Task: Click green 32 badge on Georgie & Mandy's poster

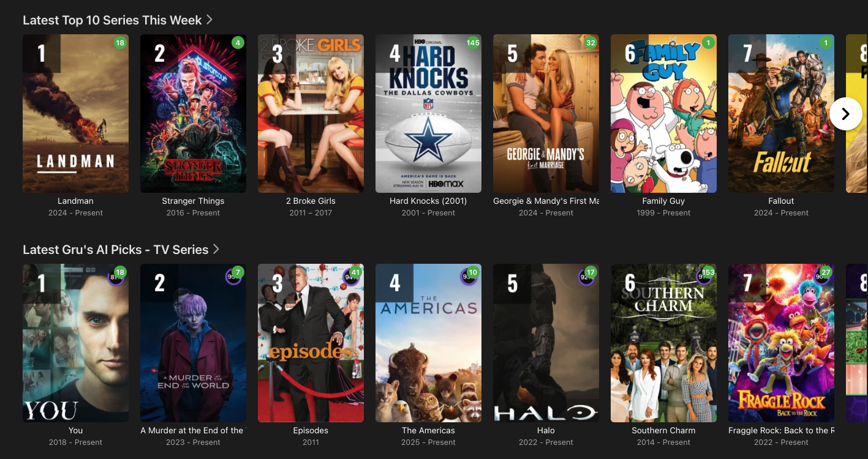Action: pyautogui.click(x=591, y=43)
